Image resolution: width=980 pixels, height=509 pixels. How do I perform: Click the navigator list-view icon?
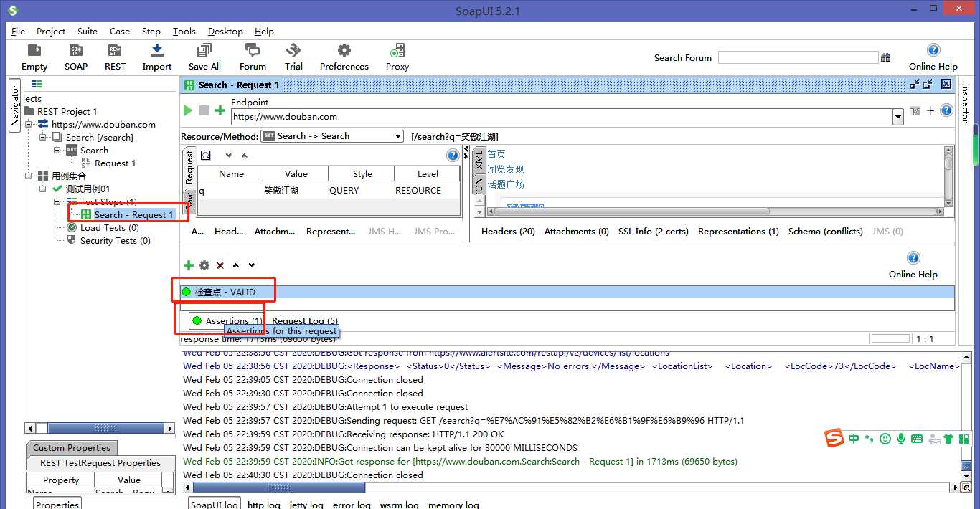37,84
